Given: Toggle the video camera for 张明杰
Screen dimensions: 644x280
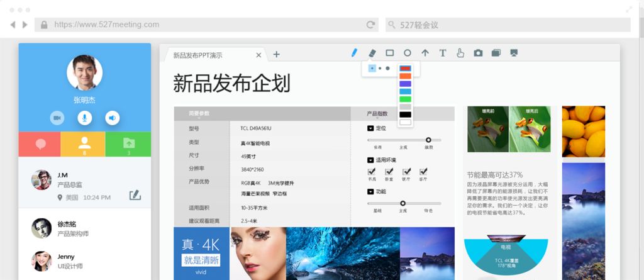Looking at the screenshot, I should click(57, 118).
